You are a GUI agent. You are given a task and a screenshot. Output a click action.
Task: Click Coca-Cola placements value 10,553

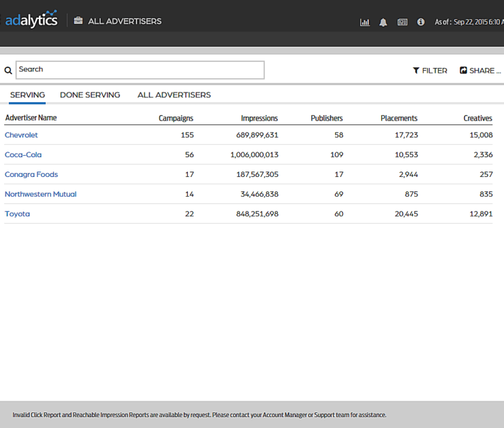point(407,154)
